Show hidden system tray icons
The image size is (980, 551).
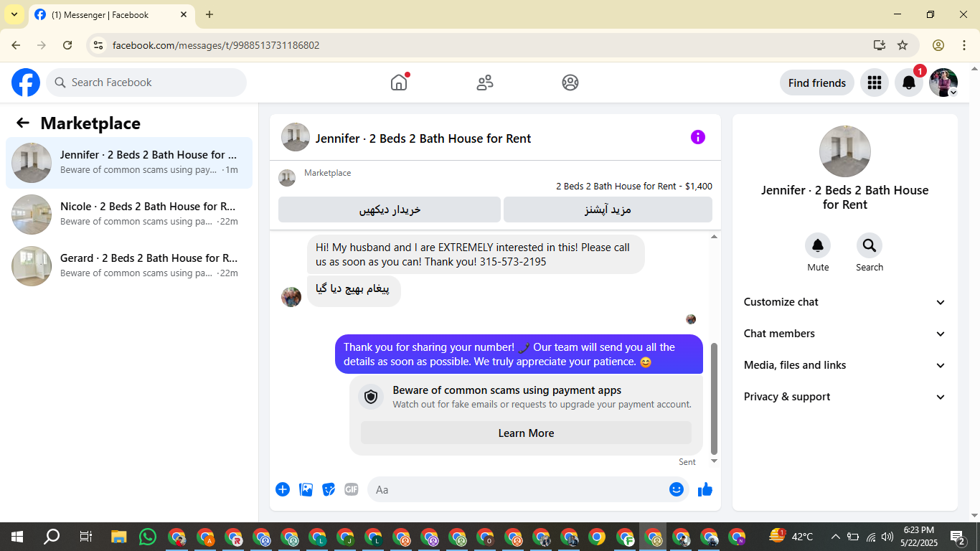[835, 537]
